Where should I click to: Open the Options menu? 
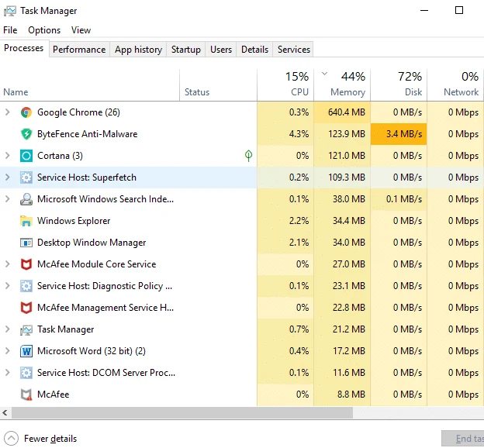click(x=44, y=30)
